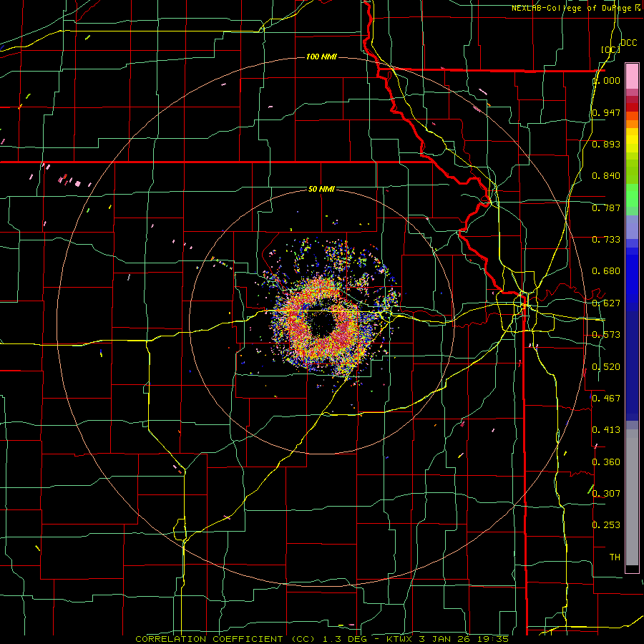Select the 0.893 legend value
Image resolution: width=644 pixels, height=644 pixels.
(606, 144)
